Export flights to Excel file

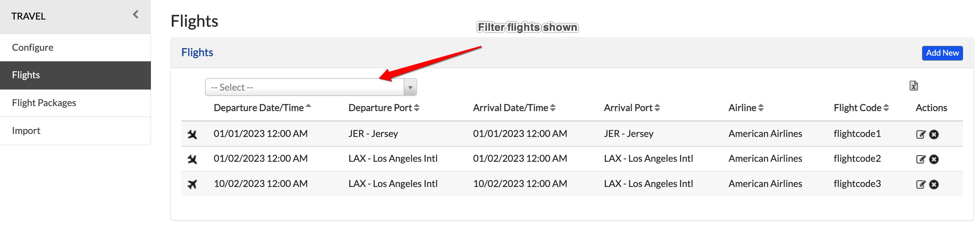tap(913, 86)
